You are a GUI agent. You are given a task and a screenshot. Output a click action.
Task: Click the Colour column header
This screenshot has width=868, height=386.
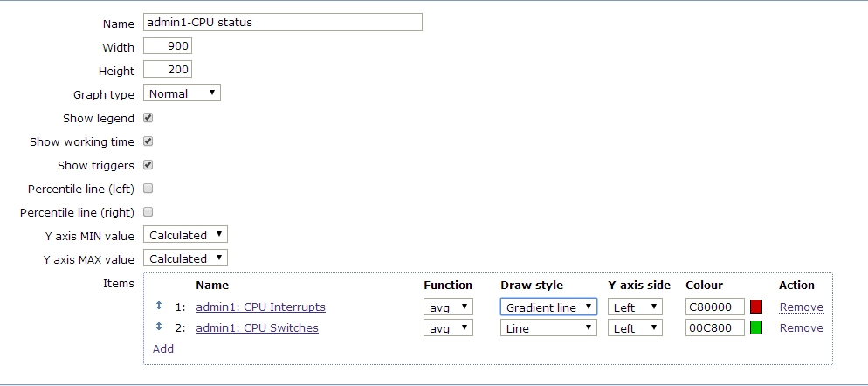[704, 286]
